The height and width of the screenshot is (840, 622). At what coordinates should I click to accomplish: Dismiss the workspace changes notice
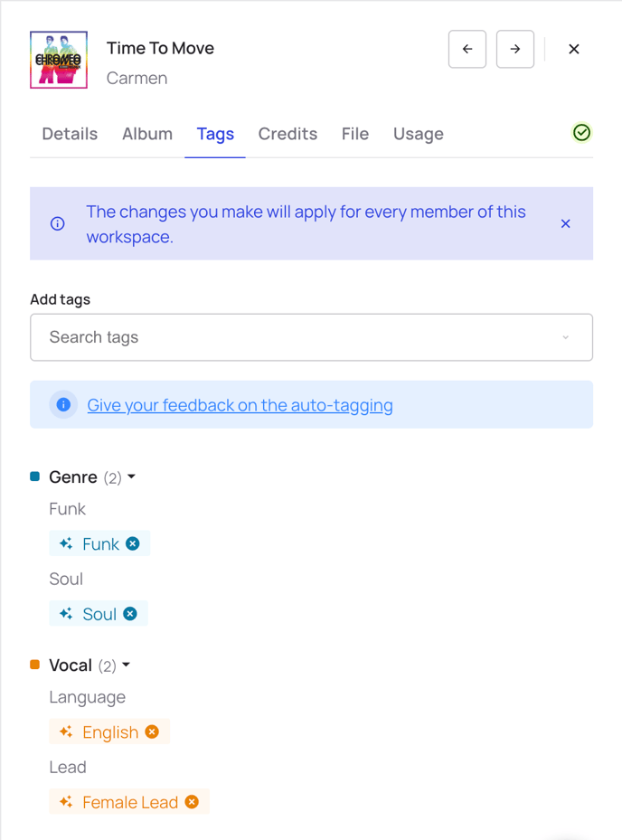pos(565,223)
